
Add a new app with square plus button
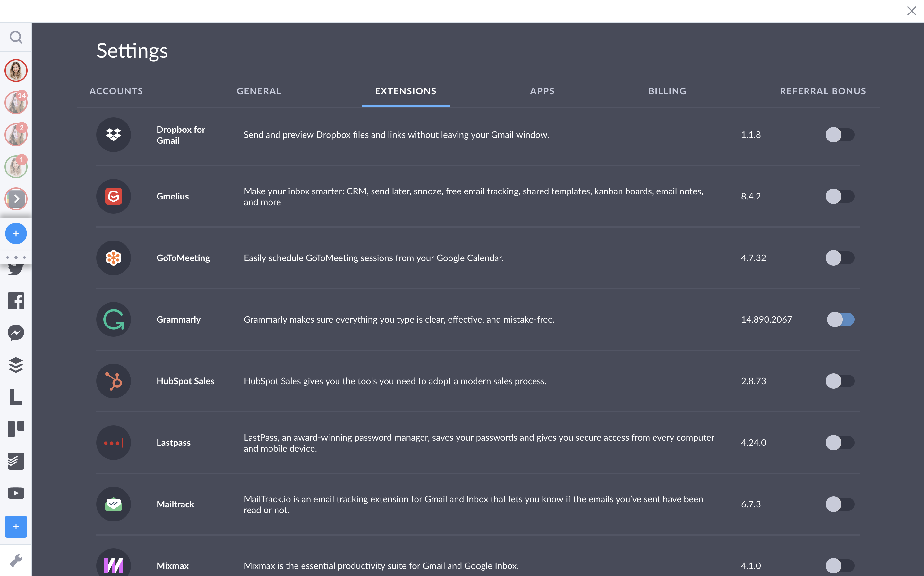pyautogui.click(x=16, y=527)
